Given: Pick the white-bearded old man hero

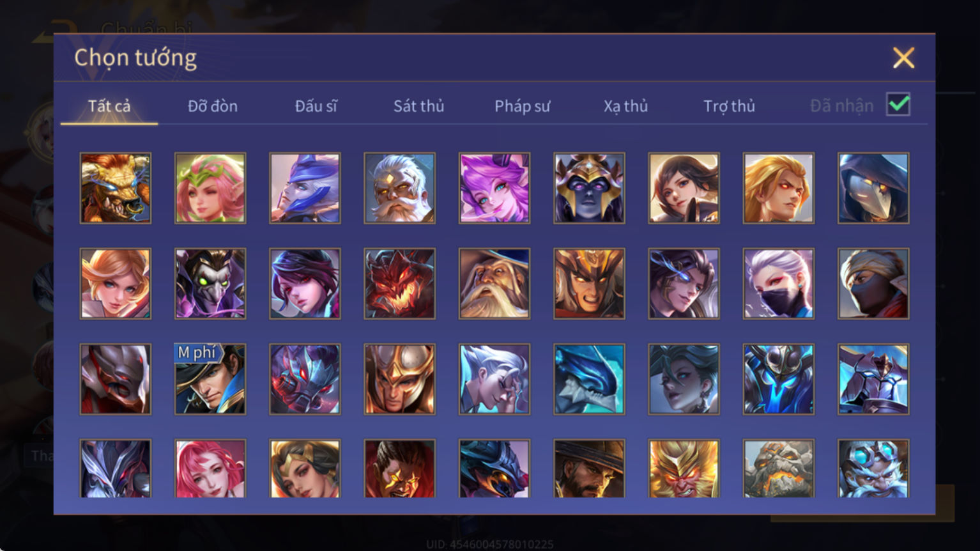Looking at the screenshot, I should click(x=399, y=188).
